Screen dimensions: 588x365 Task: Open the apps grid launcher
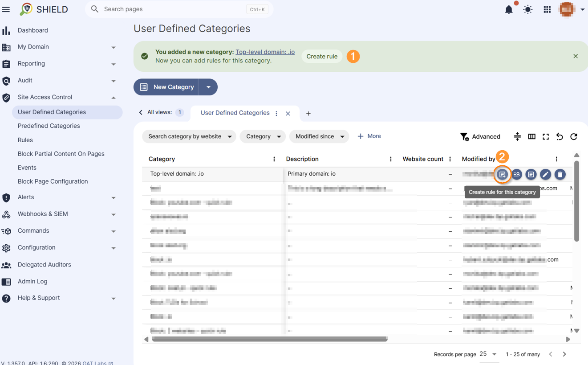tap(547, 9)
